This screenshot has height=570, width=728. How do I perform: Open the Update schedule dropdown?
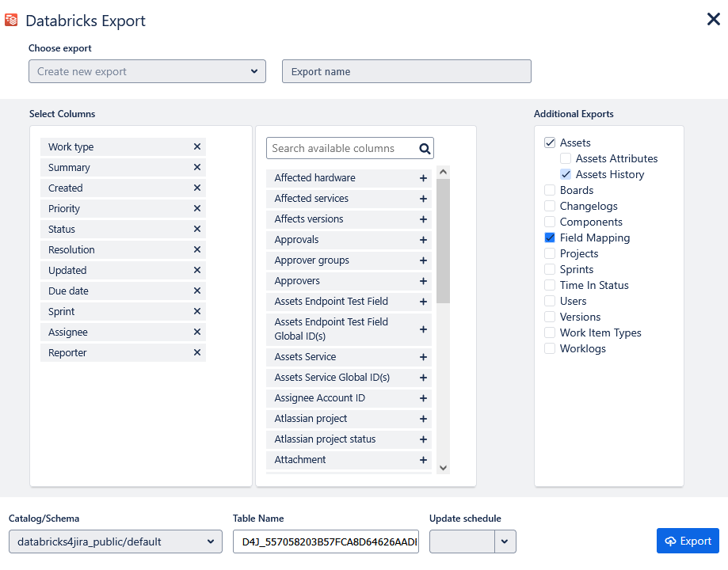coord(505,541)
